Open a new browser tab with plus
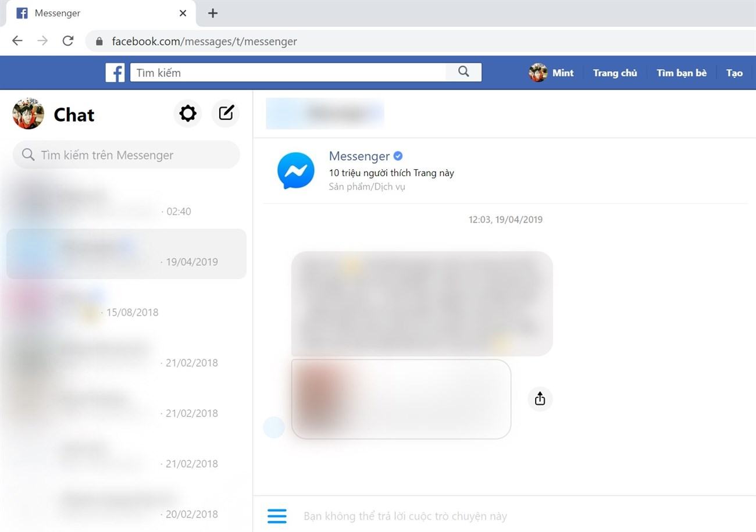 click(x=213, y=13)
